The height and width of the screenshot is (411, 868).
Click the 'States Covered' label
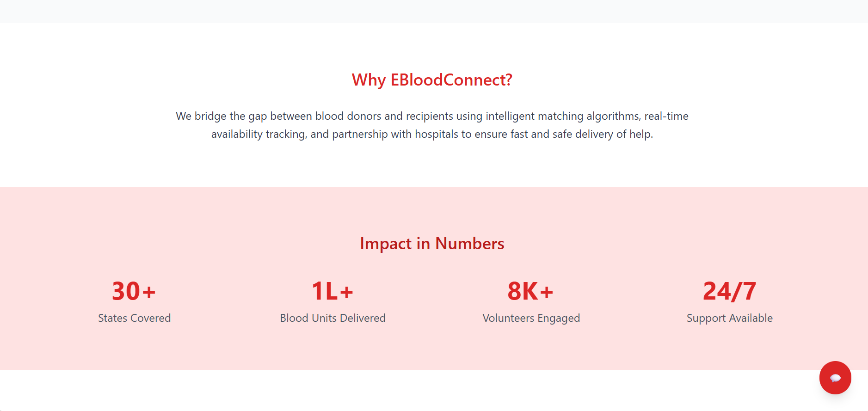135,318
